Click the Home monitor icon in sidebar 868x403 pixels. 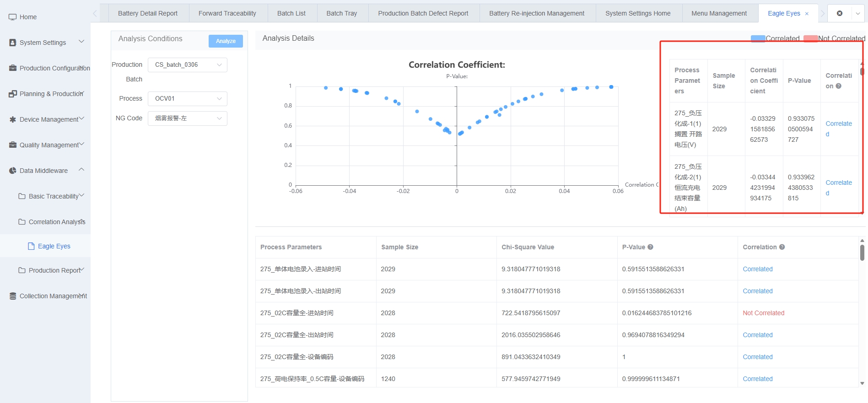coord(13,17)
